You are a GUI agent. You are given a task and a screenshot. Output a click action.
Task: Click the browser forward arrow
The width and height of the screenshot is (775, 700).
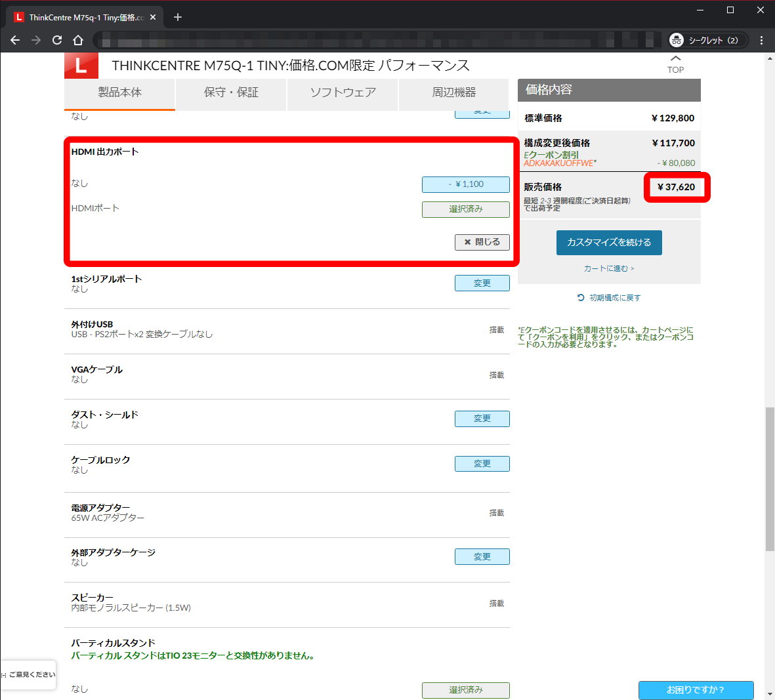pos(36,40)
